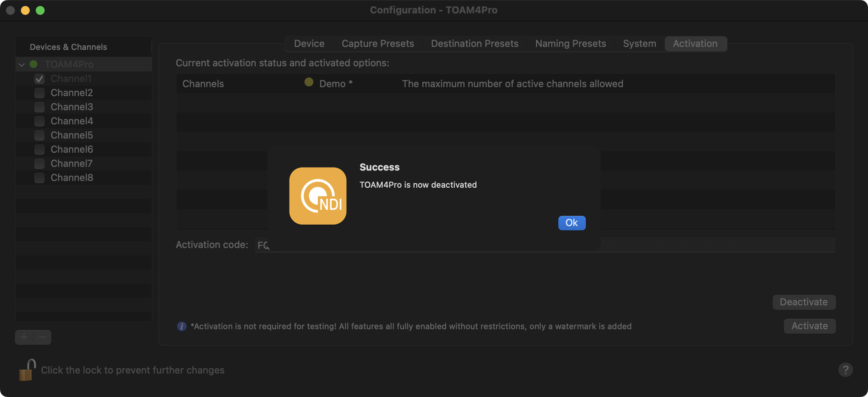Check the Channel8 checkbox
The width and height of the screenshot is (868, 397).
(39, 178)
